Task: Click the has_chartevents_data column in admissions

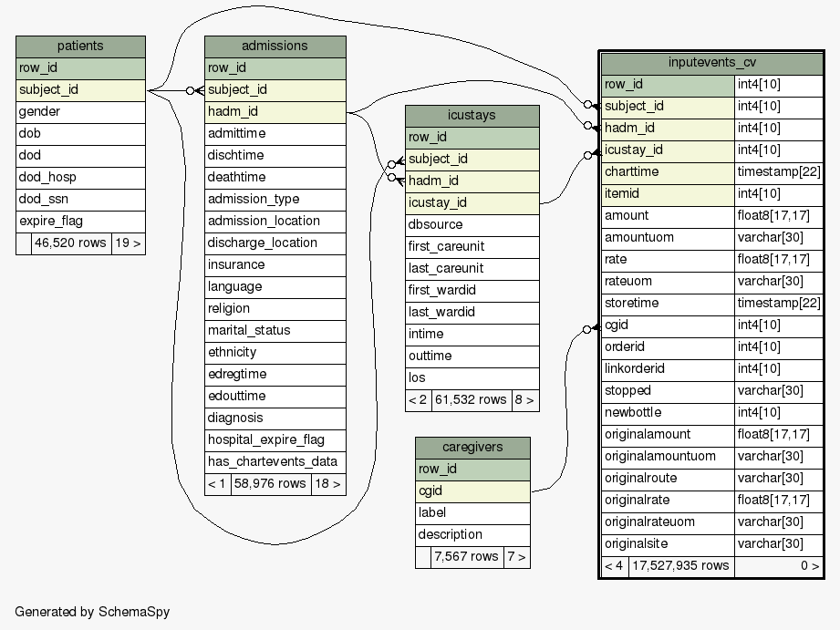Action: click(x=275, y=462)
